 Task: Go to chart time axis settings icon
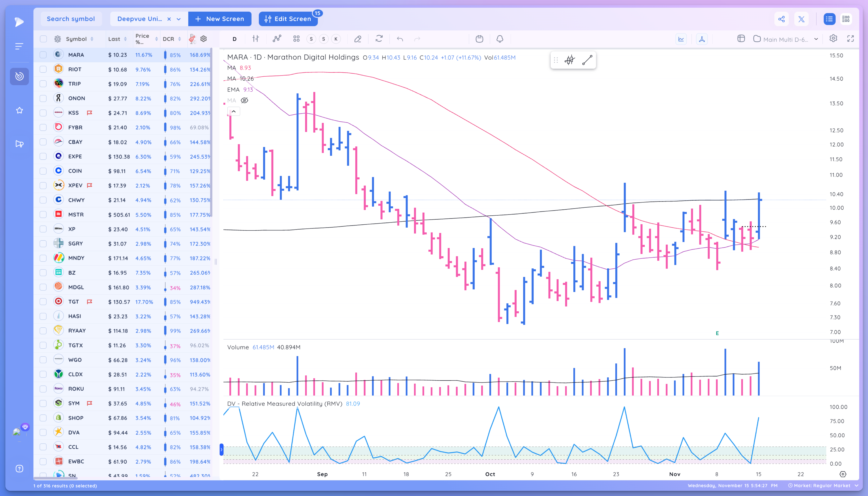click(x=843, y=474)
